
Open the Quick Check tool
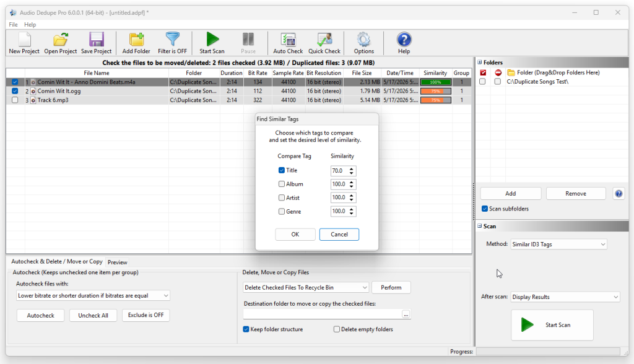pos(324,40)
